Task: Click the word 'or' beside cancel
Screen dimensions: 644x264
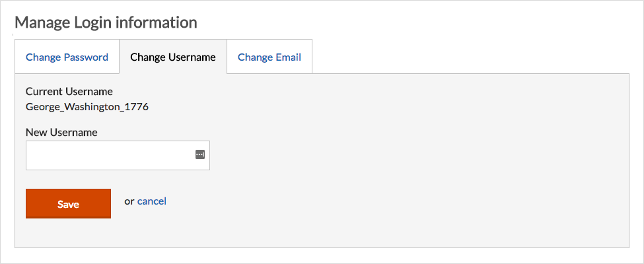Action: (x=129, y=201)
